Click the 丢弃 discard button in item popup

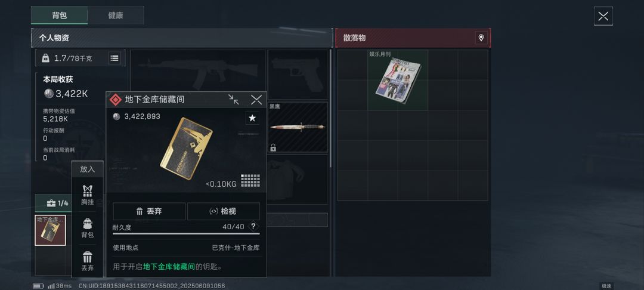(x=149, y=211)
